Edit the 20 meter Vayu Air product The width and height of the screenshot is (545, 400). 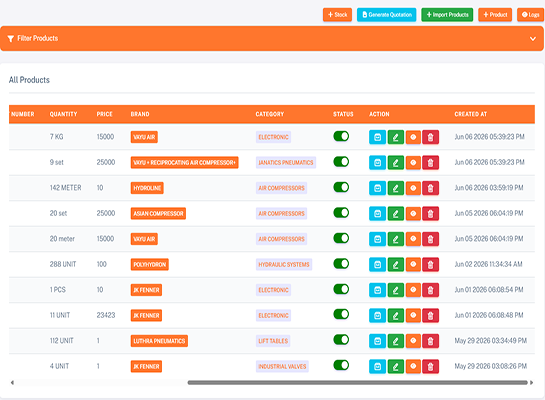396,239
